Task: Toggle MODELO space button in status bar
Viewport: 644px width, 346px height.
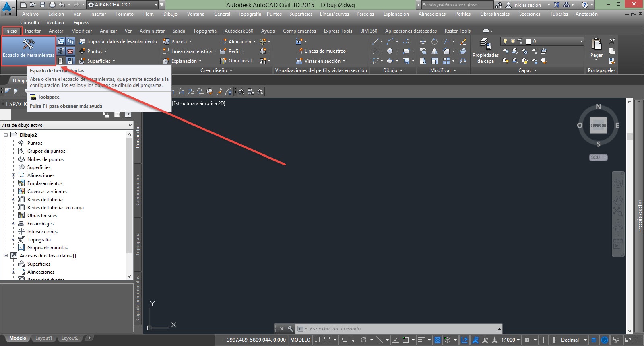Action: click(x=300, y=340)
